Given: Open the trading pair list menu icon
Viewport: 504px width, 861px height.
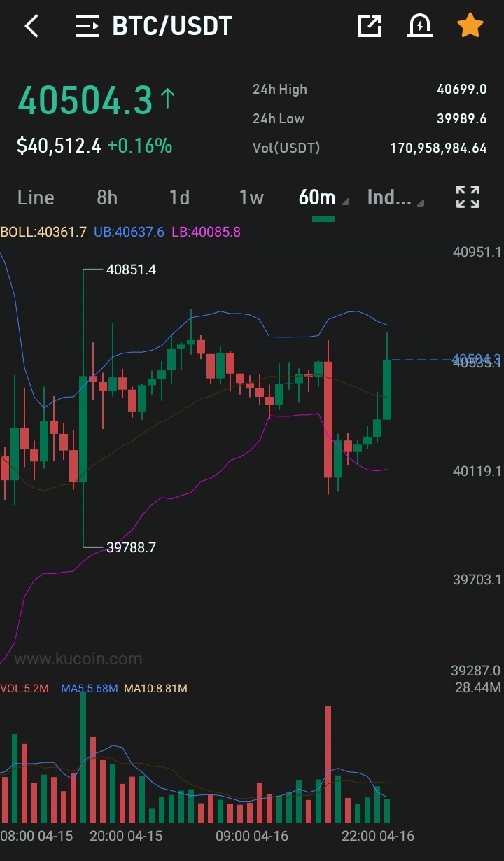Looking at the screenshot, I should coord(87,27).
